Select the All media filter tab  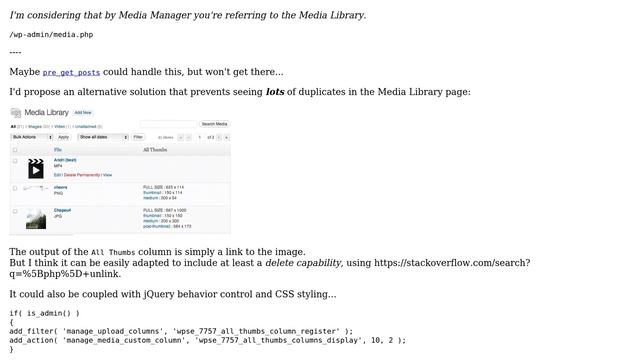[13, 127]
